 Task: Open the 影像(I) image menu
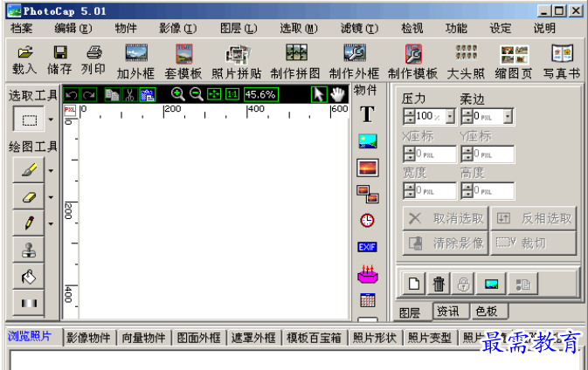(177, 28)
